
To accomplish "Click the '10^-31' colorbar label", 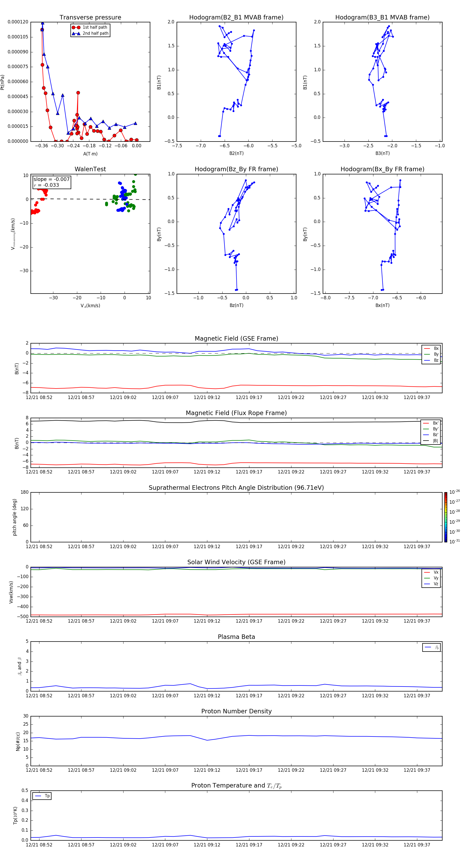I will (x=455, y=542).
